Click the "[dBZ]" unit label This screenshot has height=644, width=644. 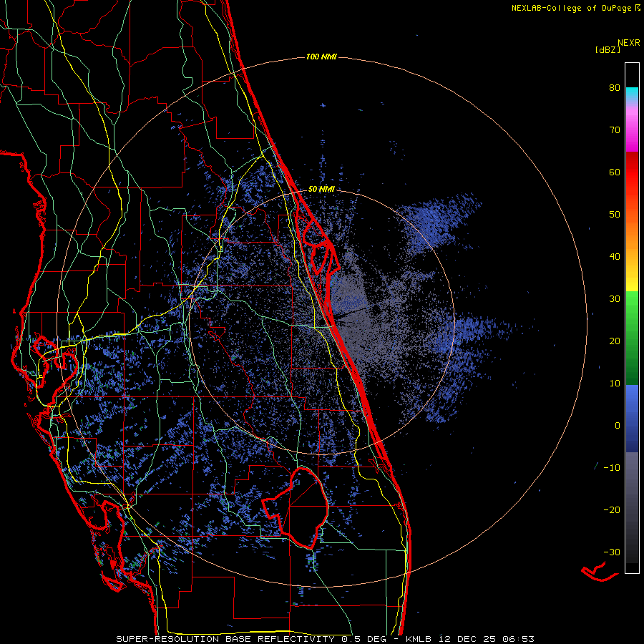608,49
